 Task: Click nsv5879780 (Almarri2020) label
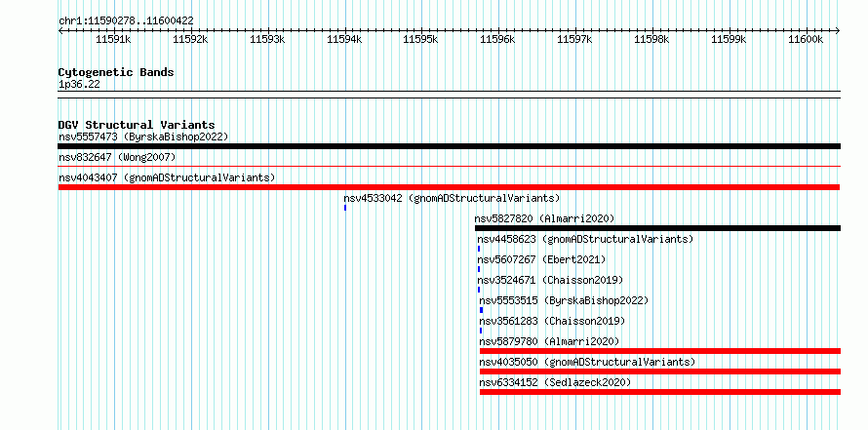tap(550, 341)
